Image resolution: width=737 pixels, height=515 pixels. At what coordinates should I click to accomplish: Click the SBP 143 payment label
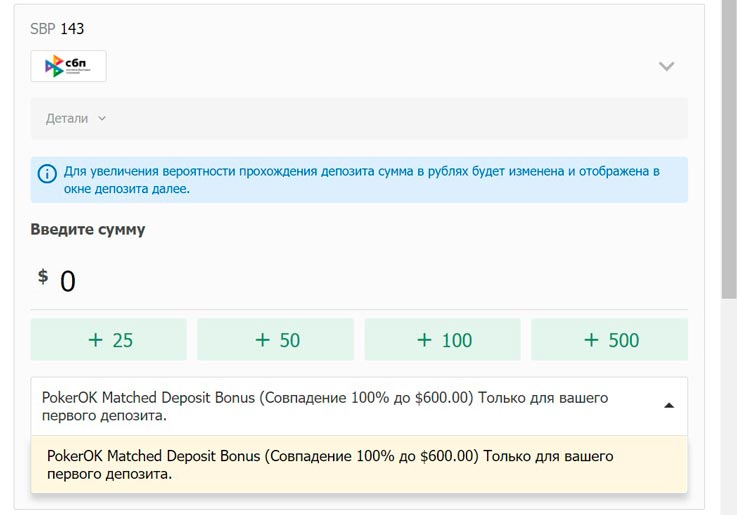pyautogui.click(x=57, y=29)
